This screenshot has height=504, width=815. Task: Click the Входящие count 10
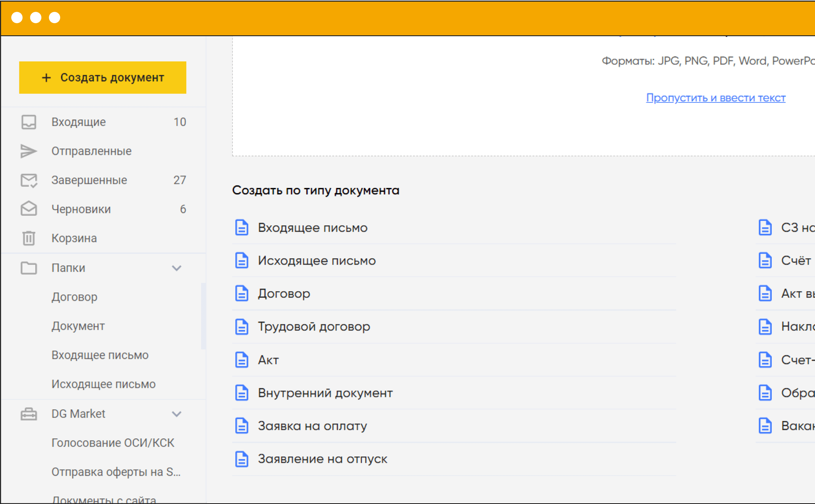click(x=180, y=122)
